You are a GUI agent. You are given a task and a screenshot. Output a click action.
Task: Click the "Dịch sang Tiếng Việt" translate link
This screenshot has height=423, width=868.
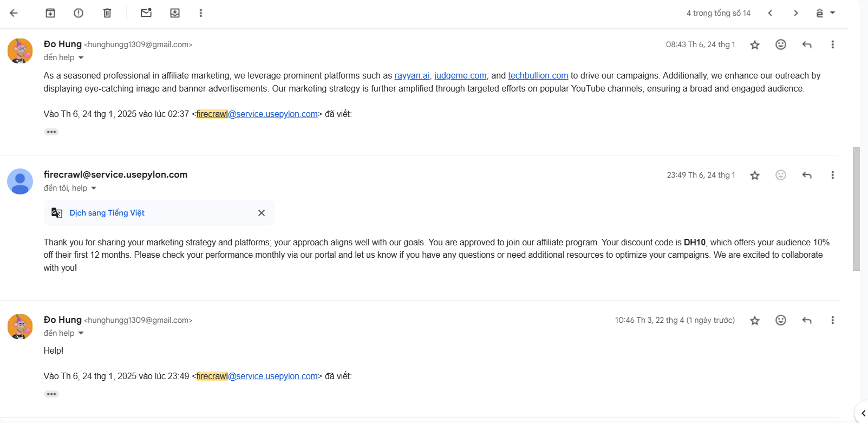click(107, 213)
